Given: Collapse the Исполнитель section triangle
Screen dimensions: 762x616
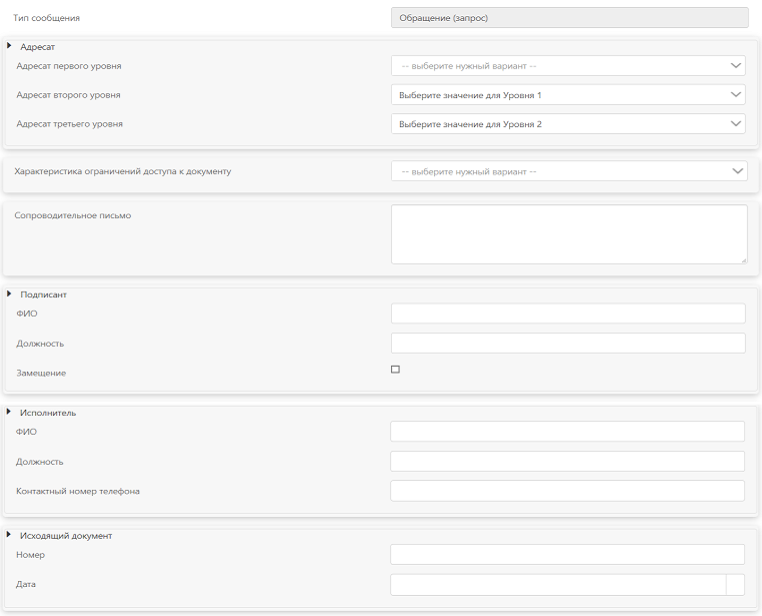Looking at the screenshot, I should 10,412.
